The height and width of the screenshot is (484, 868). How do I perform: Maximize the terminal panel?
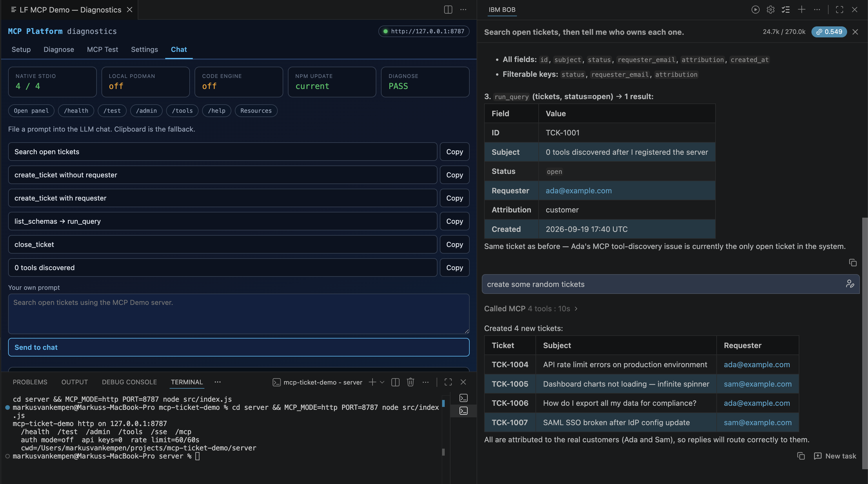pyautogui.click(x=448, y=382)
